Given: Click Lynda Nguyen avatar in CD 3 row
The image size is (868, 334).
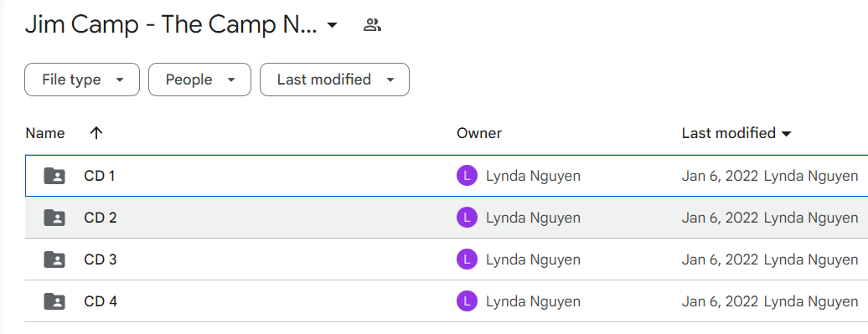Looking at the screenshot, I should pyautogui.click(x=468, y=259).
